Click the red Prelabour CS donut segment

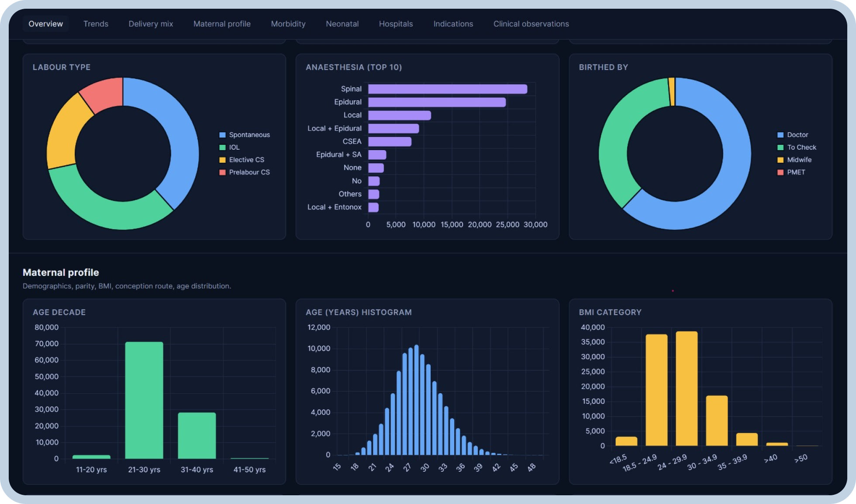pos(104,94)
